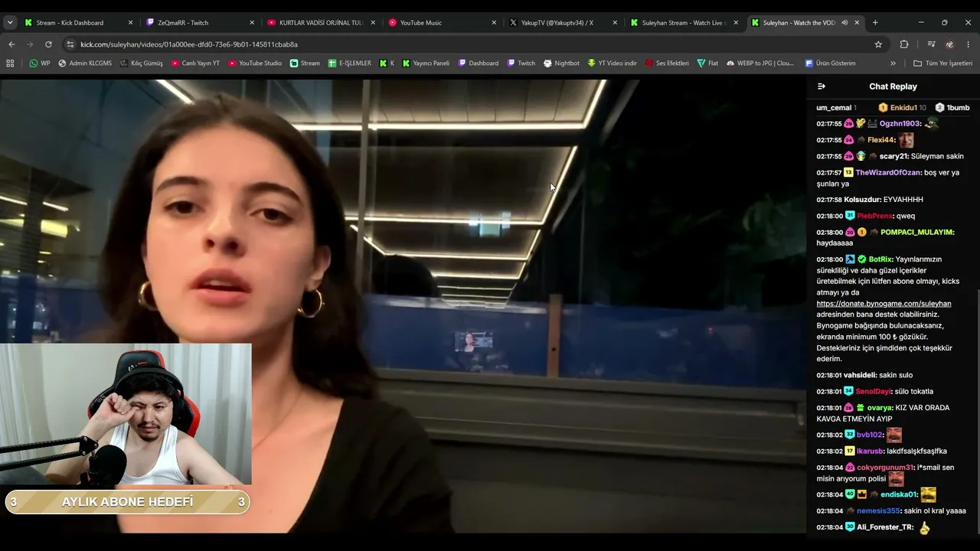980x551 pixels.
Task: Open TheWizardOfOzan's chat profile
Action: click(888, 173)
